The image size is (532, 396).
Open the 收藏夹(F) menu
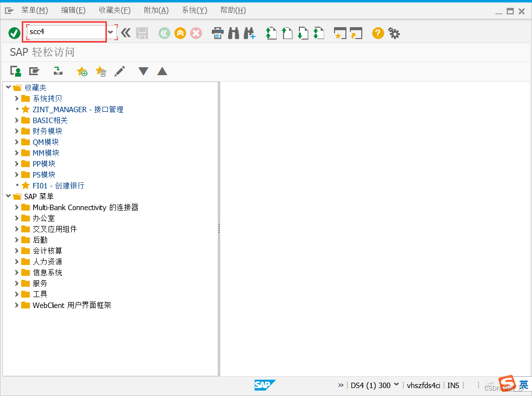(115, 10)
